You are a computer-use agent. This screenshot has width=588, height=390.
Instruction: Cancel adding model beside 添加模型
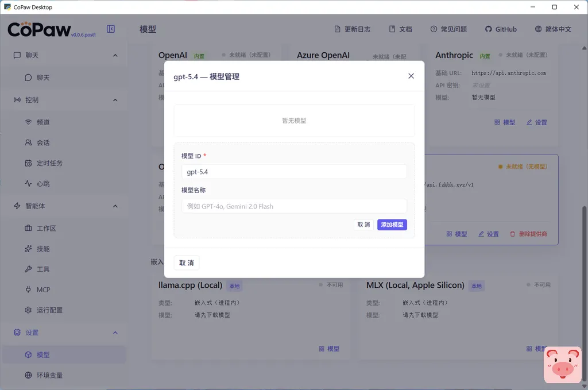(x=363, y=225)
